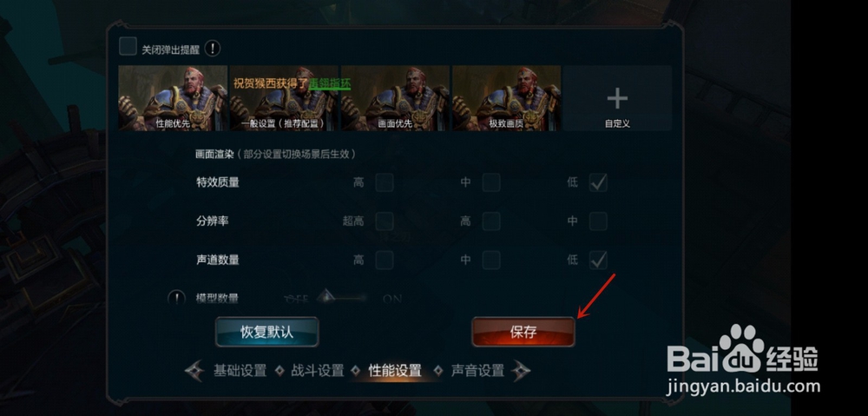
Task: Click the right arrow after 声音设置
Action: (x=520, y=371)
